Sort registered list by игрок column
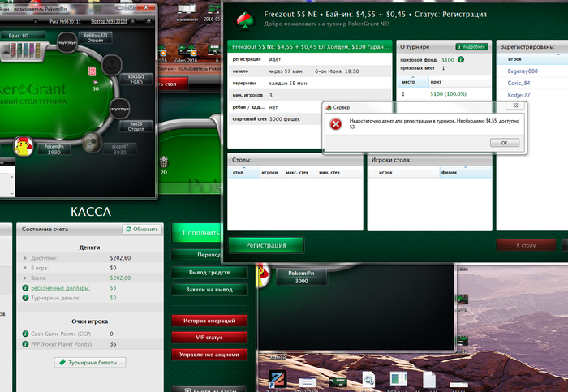 (532, 59)
